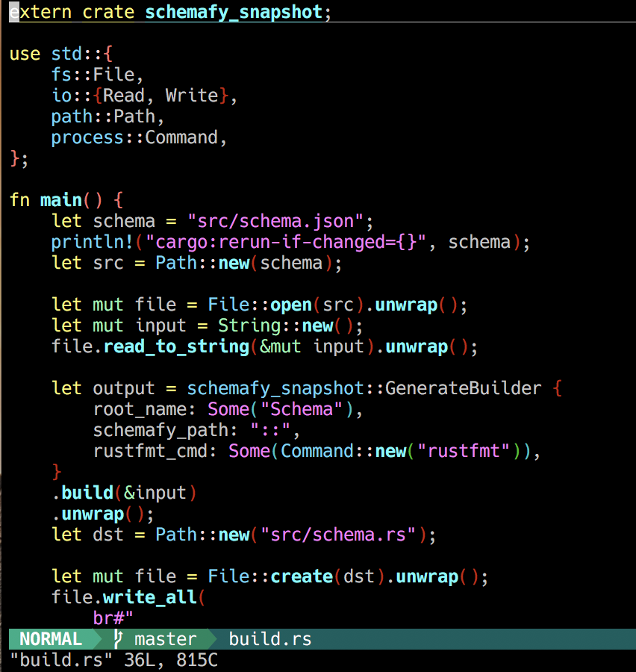Click the "rustfmt" string literal

pos(464,451)
